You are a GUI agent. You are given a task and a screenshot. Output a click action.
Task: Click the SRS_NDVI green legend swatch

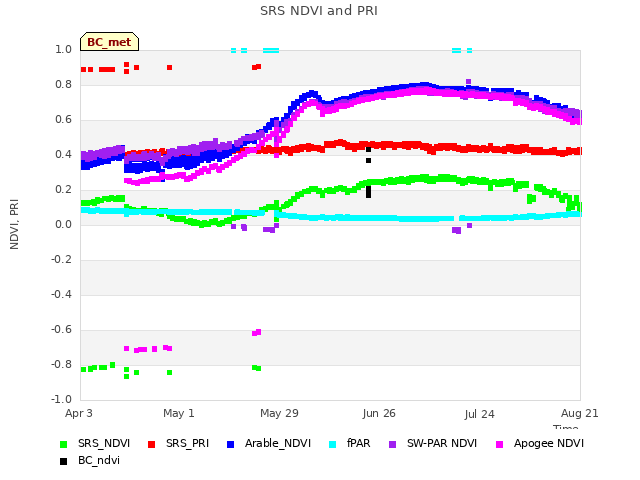(63, 444)
